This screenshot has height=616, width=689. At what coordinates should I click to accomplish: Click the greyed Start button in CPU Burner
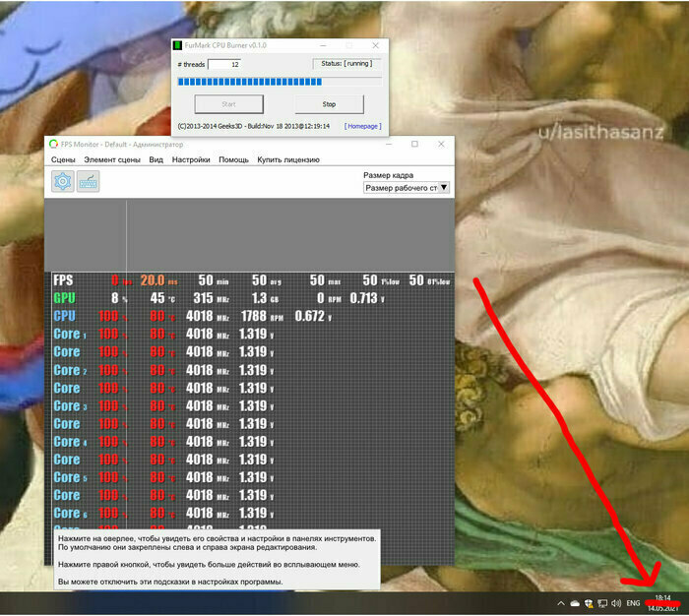tap(229, 104)
